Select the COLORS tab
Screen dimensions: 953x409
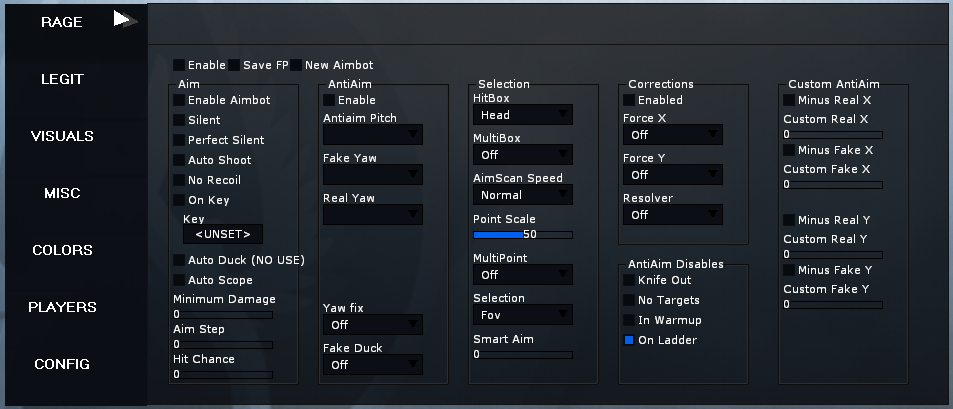[62, 250]
